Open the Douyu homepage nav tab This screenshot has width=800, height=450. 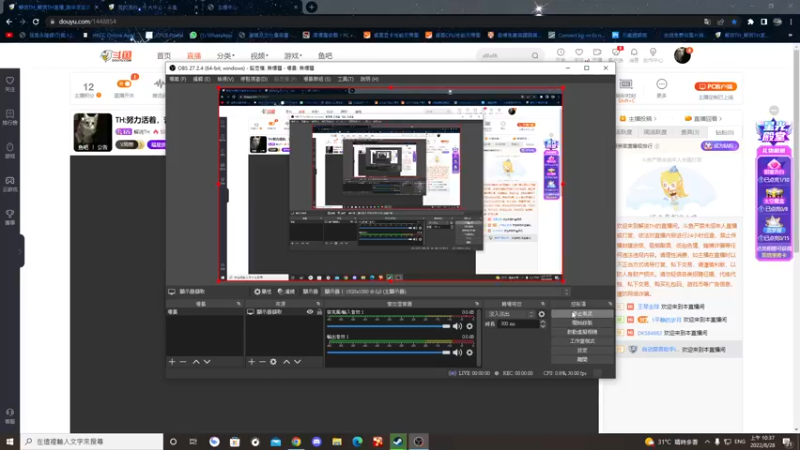point(164,56)
